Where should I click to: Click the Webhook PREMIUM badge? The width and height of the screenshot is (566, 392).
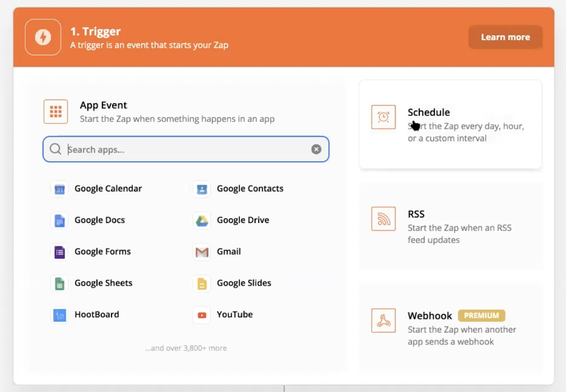click(481, 316)
